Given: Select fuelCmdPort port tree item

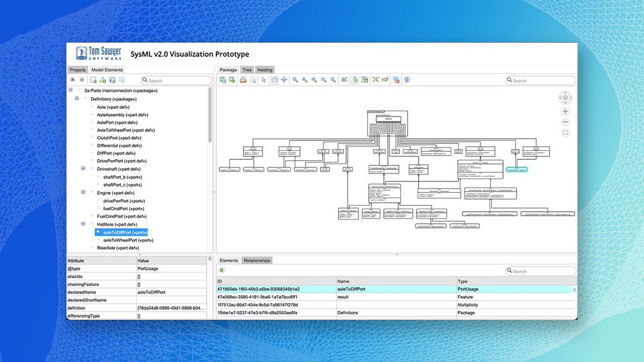Looking at the screenshot, I should (124, 208).
